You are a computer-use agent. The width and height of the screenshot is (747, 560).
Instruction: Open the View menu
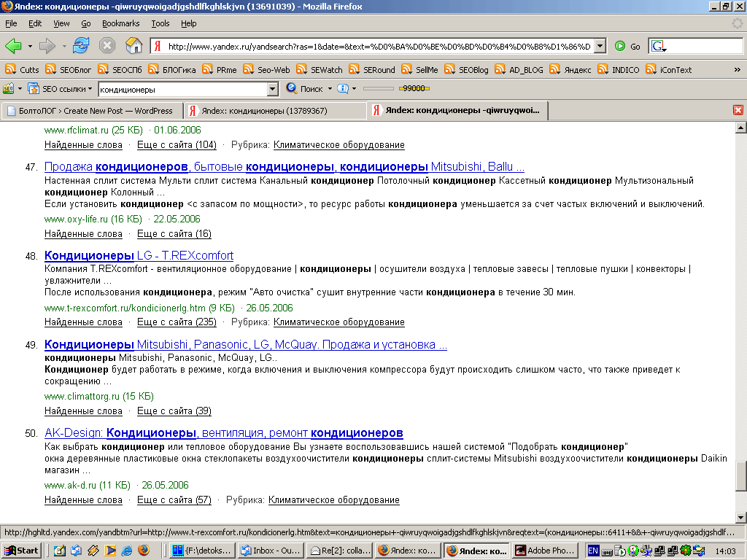click(x=61, y=23)
